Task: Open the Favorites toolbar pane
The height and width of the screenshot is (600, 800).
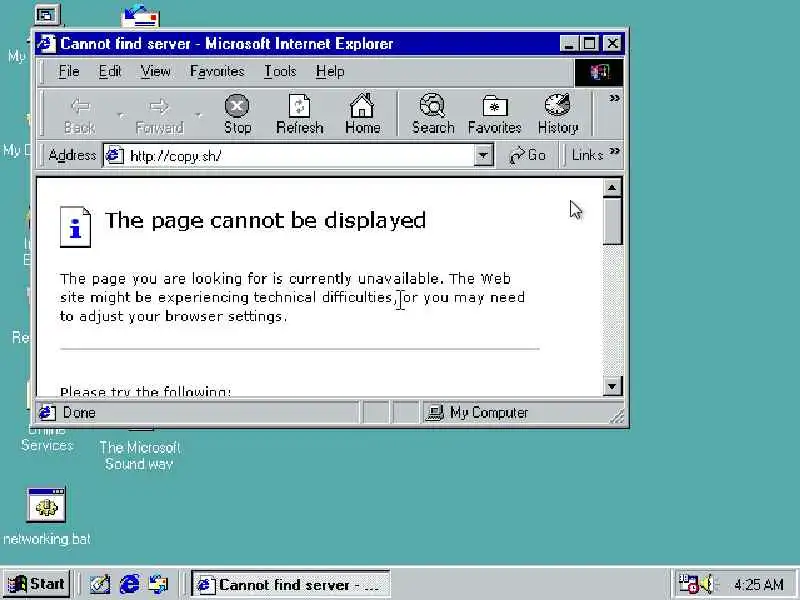Action: click(x=494, y=114)
